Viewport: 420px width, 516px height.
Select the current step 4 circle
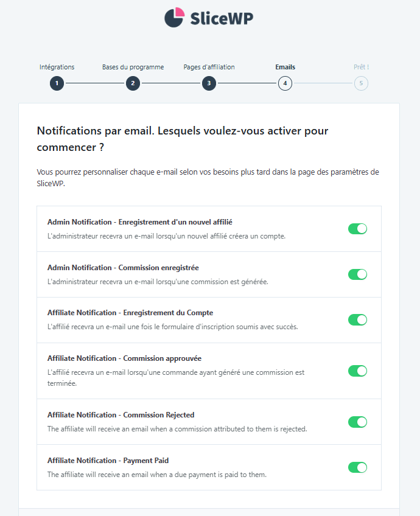(285, 83)
